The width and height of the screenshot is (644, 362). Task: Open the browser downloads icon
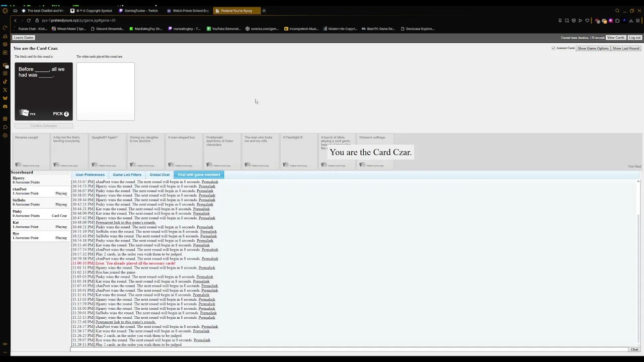click(x=631, y=21)
